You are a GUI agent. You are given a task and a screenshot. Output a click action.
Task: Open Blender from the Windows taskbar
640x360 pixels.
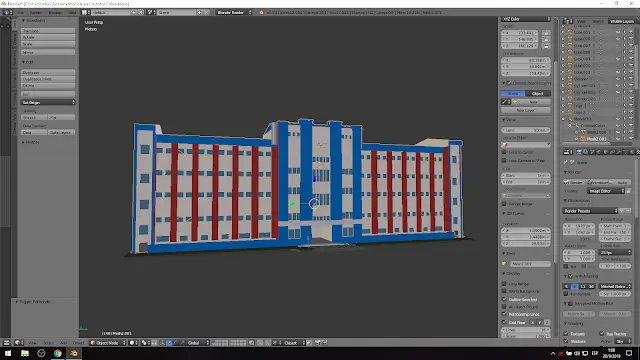pos(74,353)
